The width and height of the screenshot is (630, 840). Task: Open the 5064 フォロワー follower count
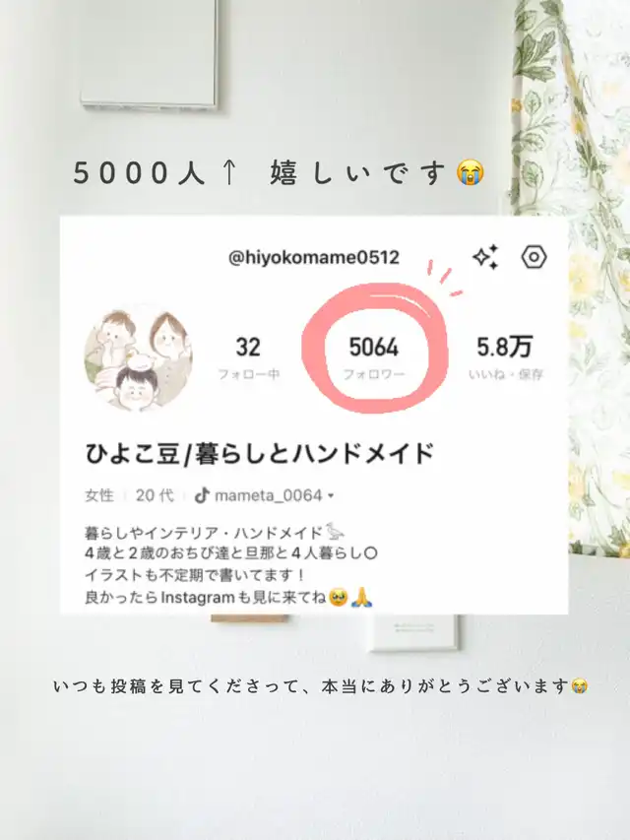coord(374,357)
